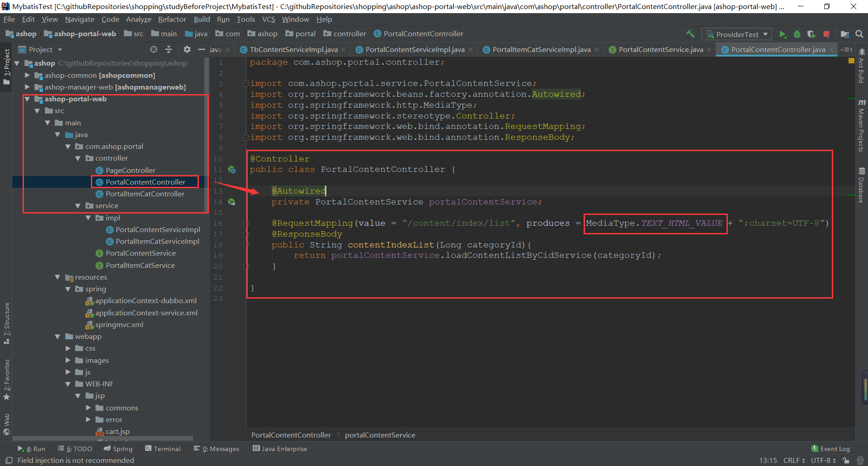Open applicationContext-dubbo.xml file

(146, 301)
